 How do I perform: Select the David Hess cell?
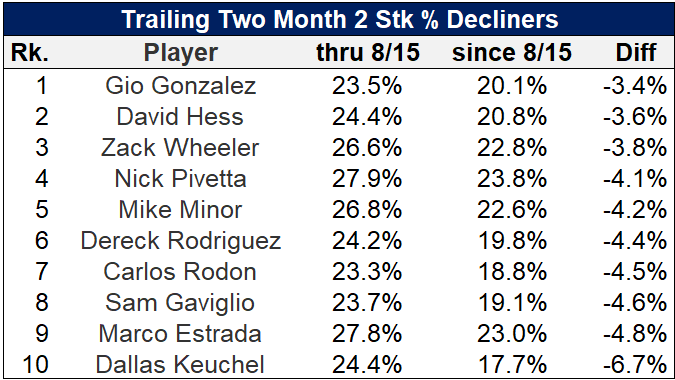180,117
